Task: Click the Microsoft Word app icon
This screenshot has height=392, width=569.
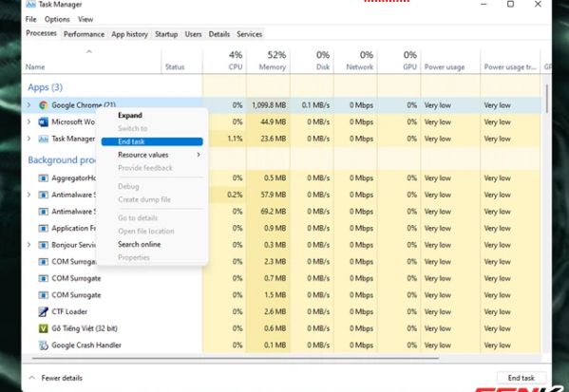Action: pos(43,121)
